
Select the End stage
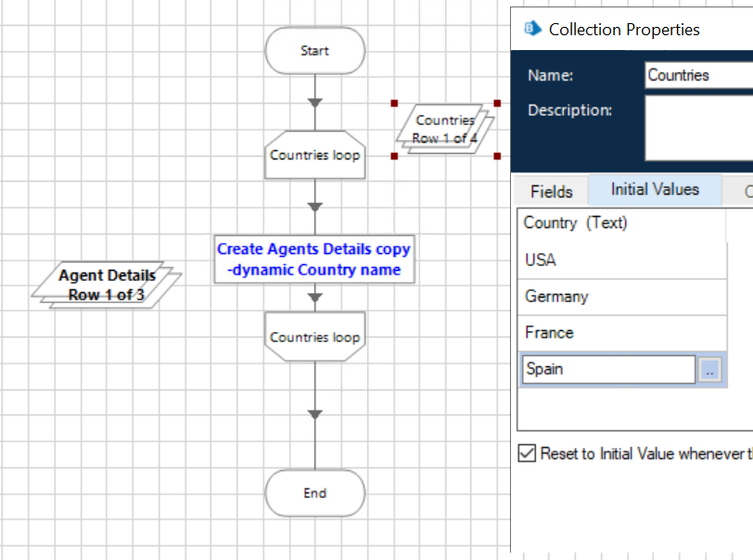pos(315,493)
